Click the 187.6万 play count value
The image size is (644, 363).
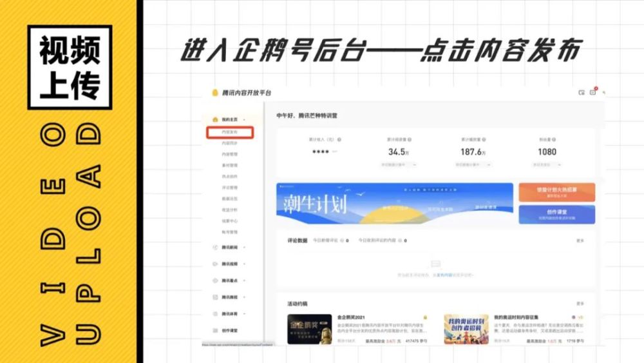(473, 152)
